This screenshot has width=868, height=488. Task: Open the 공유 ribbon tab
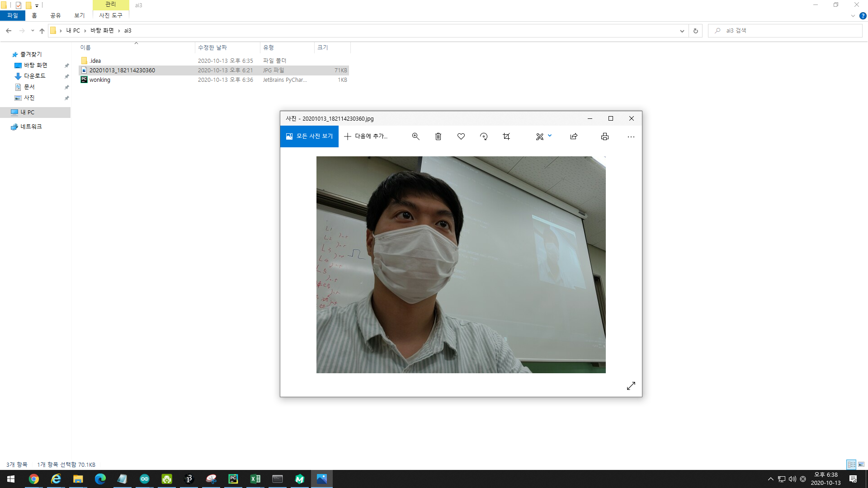tap(55, 15)
